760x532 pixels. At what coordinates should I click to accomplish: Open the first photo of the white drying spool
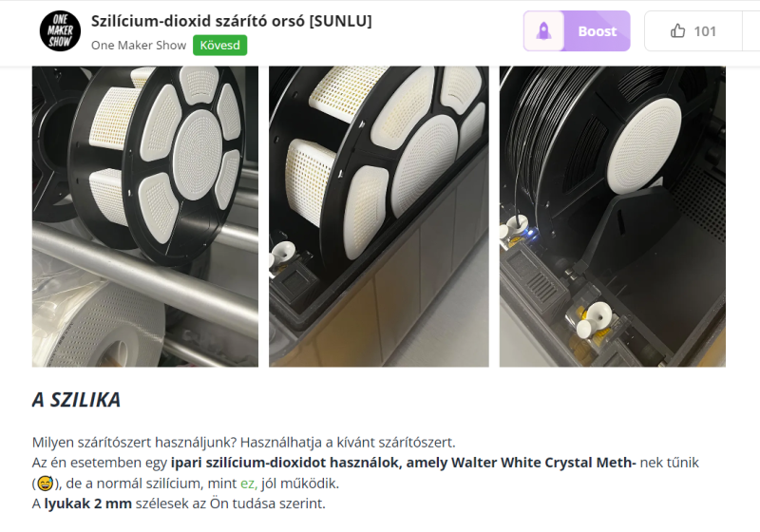point(145,216)
